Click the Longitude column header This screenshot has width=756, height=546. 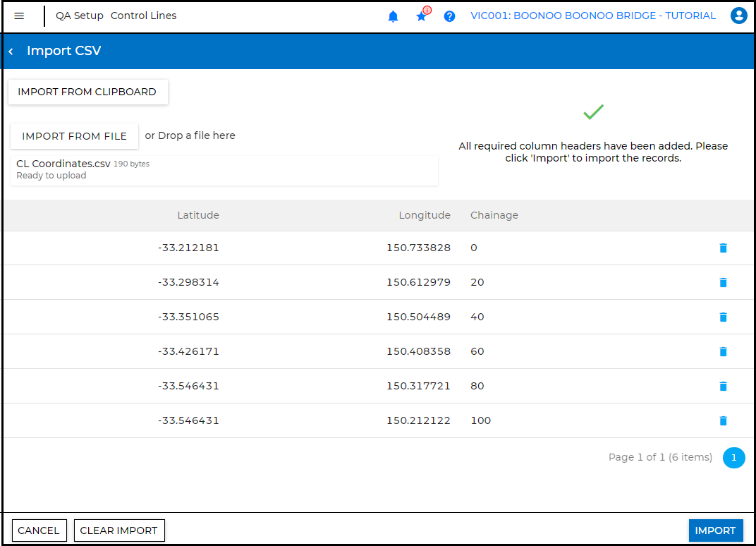click(x=425, y=215)
